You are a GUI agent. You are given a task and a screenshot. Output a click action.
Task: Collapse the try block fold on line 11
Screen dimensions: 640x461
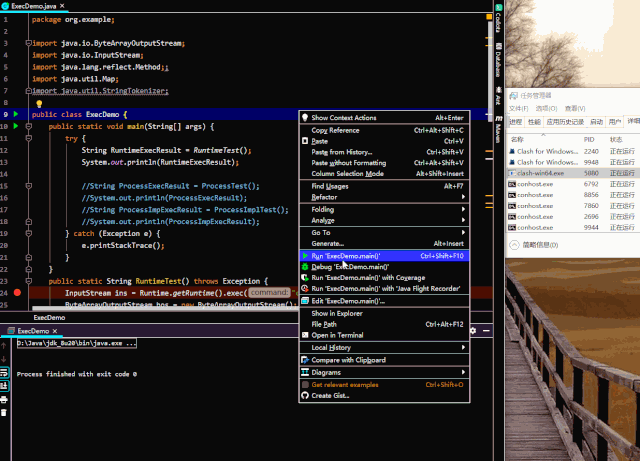tap(29, 138)
